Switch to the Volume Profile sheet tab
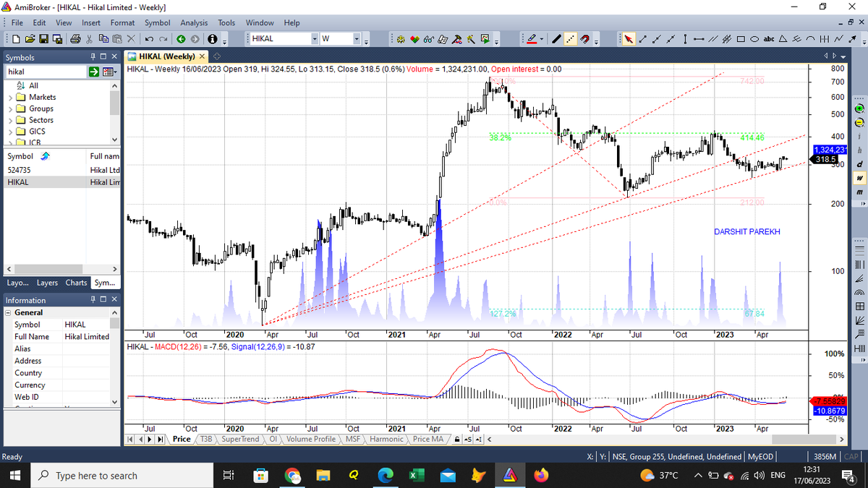 tap(312, 439)
